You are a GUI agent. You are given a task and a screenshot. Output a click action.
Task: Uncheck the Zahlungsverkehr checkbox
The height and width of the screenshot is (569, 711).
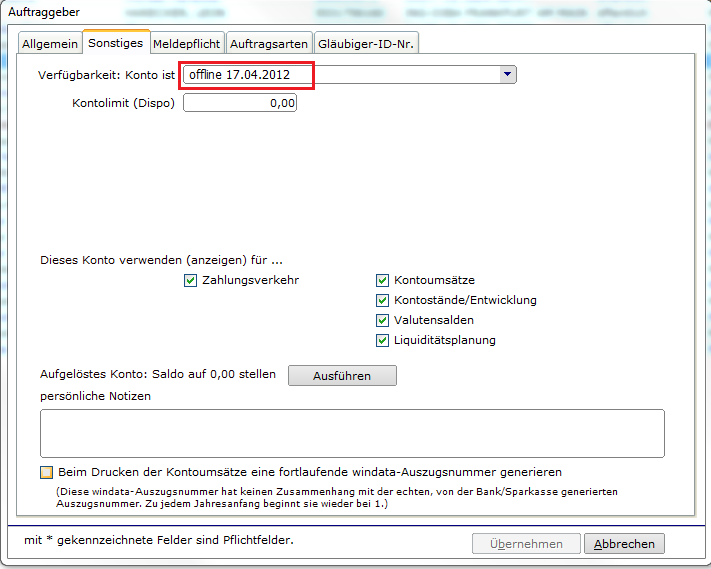190,280
